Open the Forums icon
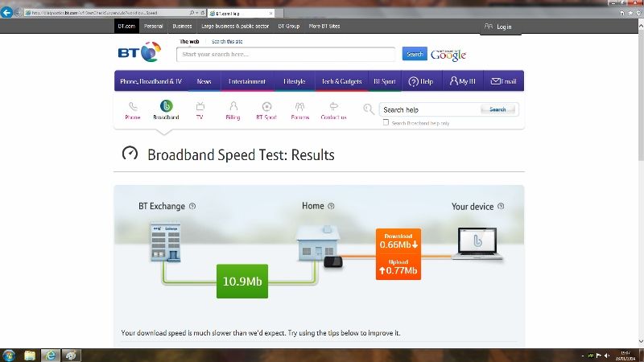644x362 pixels. (299, 110)
